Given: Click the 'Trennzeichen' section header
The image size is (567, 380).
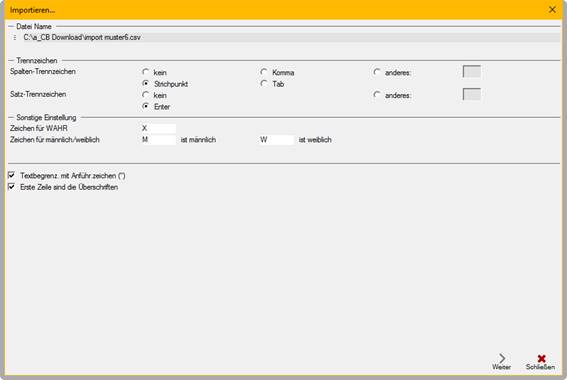Looking at the screenshot, I should click(x=37, y=61).
